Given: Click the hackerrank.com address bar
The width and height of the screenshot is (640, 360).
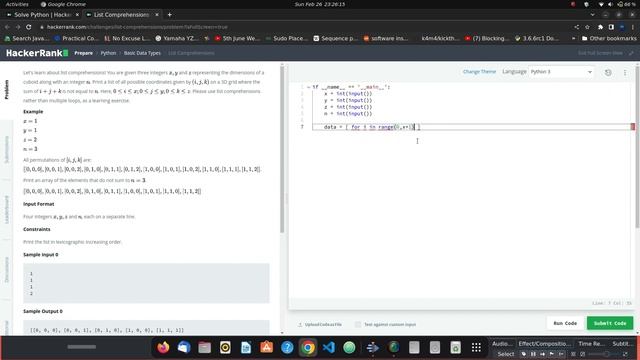Looking at the screenshot, I should pyautogui.click(x=302, y=27).
